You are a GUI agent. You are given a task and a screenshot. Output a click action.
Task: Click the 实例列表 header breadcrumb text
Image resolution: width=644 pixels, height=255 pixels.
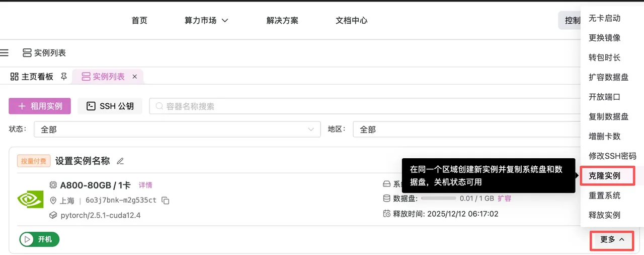(x=50, y=52)
